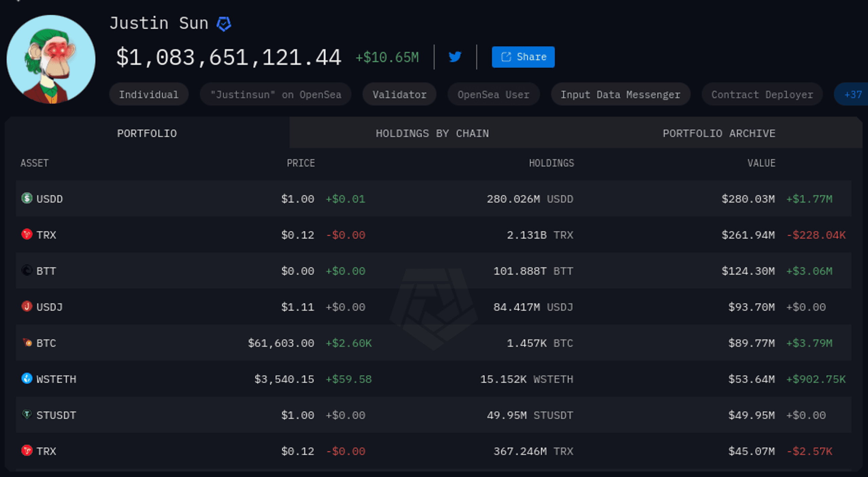Viewport: 868px width, 477px height.
Task: Sort by the PRICE column header
Action: [301, 163]
